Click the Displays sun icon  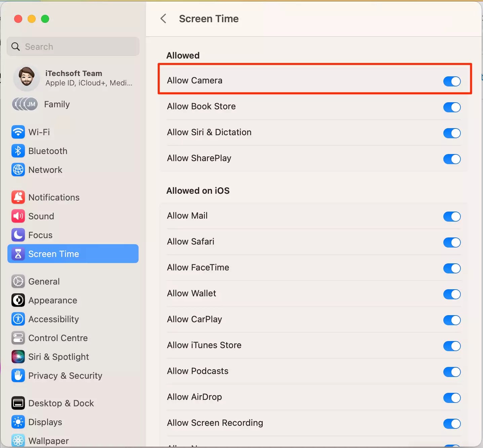click(x=18, y=422)
